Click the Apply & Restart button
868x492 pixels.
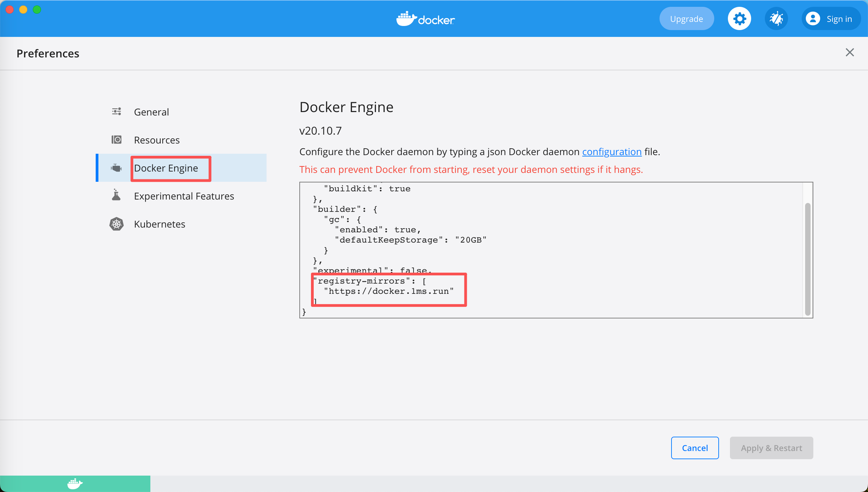(x=771, y=448)
